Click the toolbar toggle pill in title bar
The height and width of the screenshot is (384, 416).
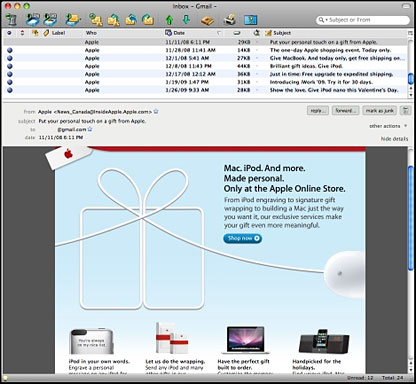coord(407,6)
